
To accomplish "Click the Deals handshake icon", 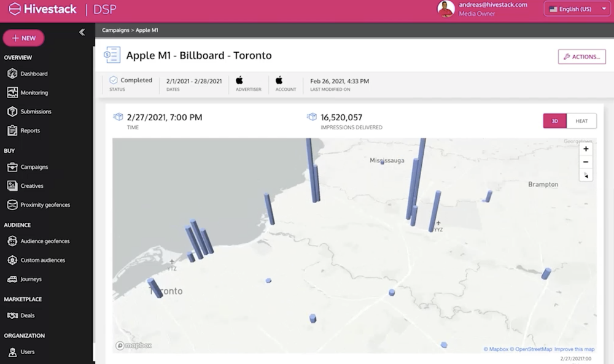I will point(12,316).
